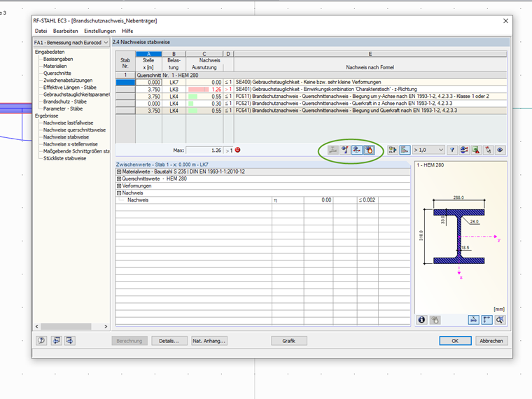
Task: Select the red 1.26 utilization bar for LK8
Action: coord(199,90)
